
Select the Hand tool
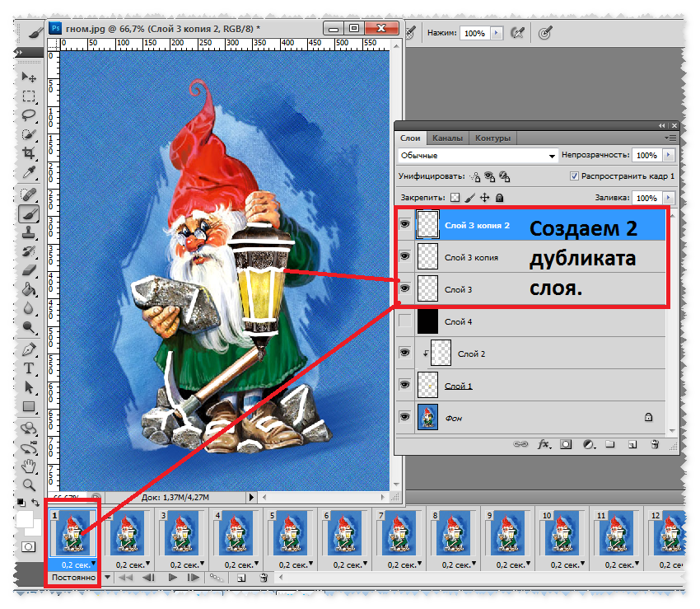(29, 466)
